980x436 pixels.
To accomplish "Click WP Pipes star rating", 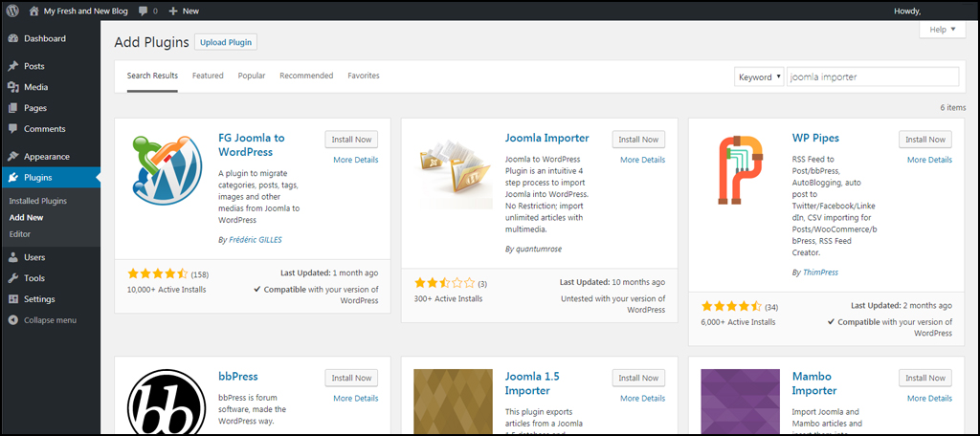I will pos(731,306).
